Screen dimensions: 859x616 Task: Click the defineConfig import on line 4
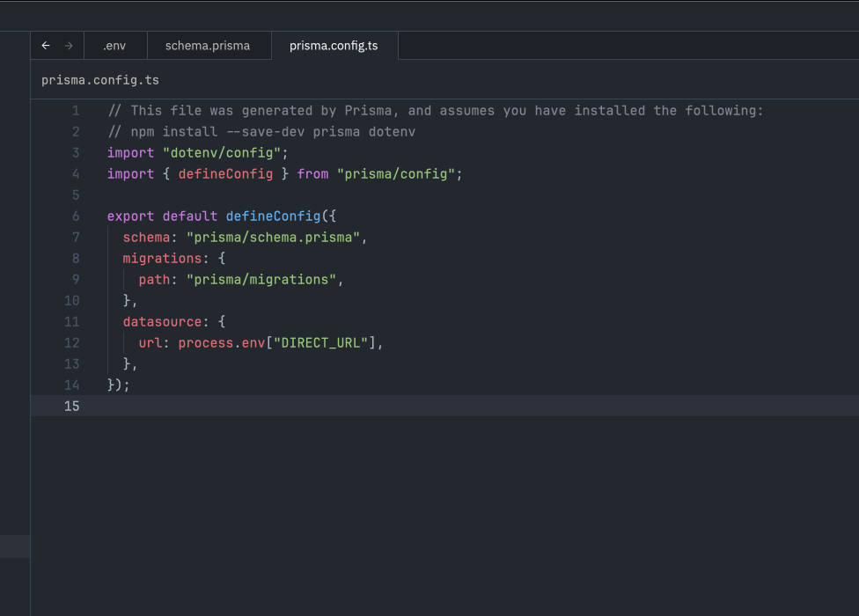click(225, 173)
